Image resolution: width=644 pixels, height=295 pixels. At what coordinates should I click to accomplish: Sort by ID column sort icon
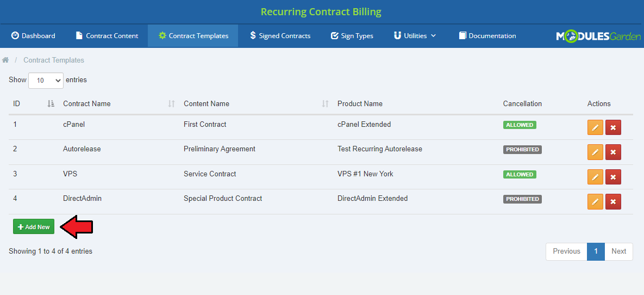(x=51, y=103)
